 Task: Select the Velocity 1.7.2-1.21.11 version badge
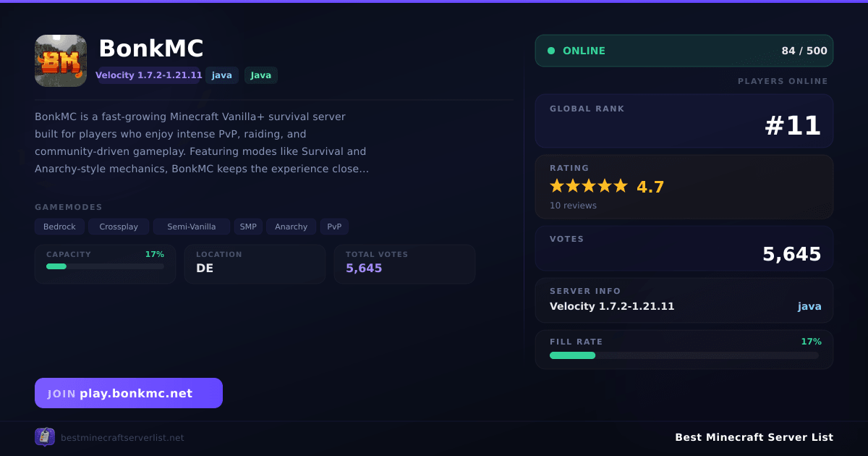tap(149, 75)
